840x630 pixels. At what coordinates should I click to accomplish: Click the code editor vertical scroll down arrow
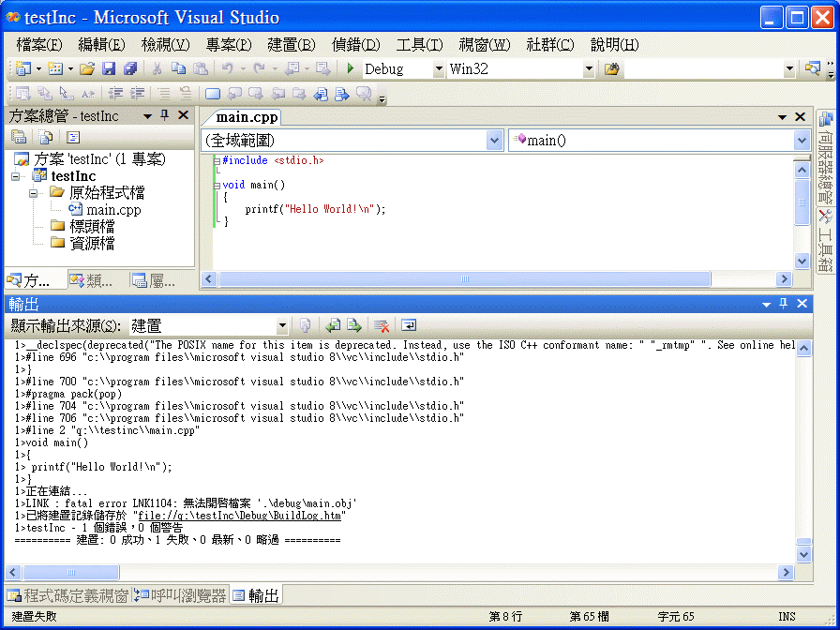[x=802, y=262]
